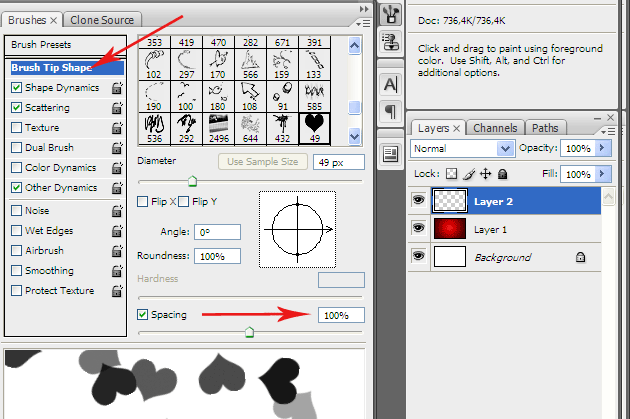Click the lock icon next to Shape Dynamics
Screen dimensions: 630x419
coord(117,88)
